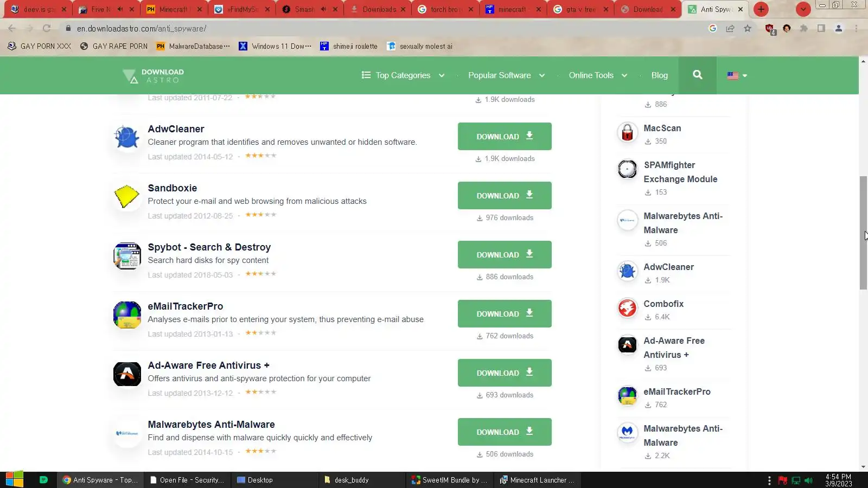Open the shimeji roulette bookmark

point(349,46)
